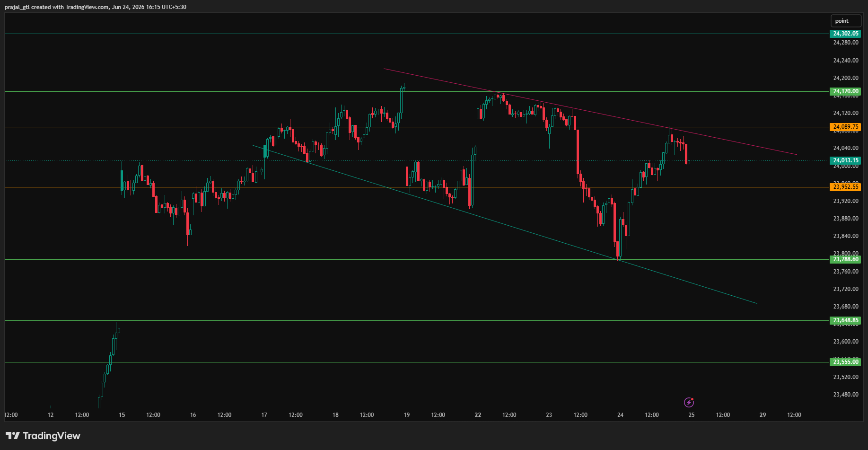This screenshot has height=450, width=868.
Task: Click date label 24 on time axis
Action: click(x=621, y=415)
